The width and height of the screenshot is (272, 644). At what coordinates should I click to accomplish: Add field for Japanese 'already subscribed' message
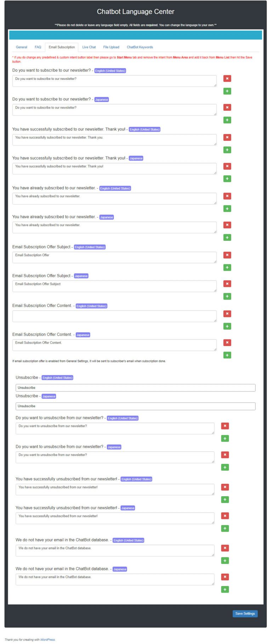(227, 237)
